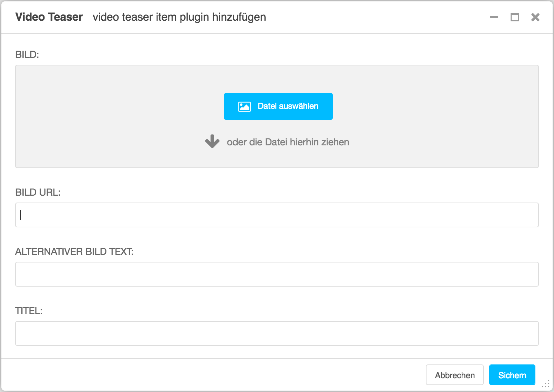Cancel with the Abbrechen button
This screenshot has height=392, width=554.
pos(455,375)
